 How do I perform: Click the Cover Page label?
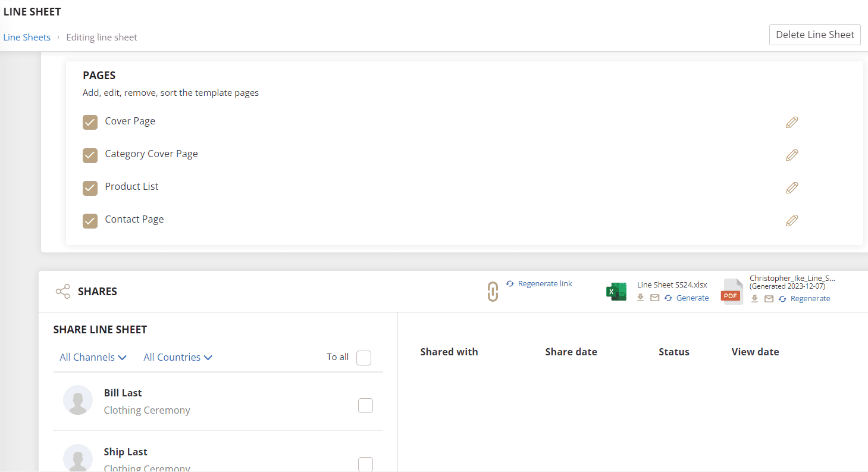pos(130,121)
